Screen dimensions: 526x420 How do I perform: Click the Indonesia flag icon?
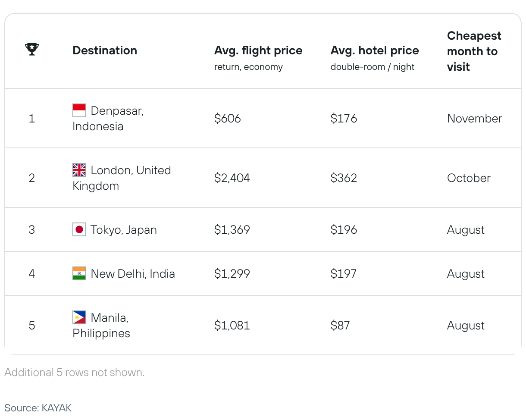pos(79,110)
